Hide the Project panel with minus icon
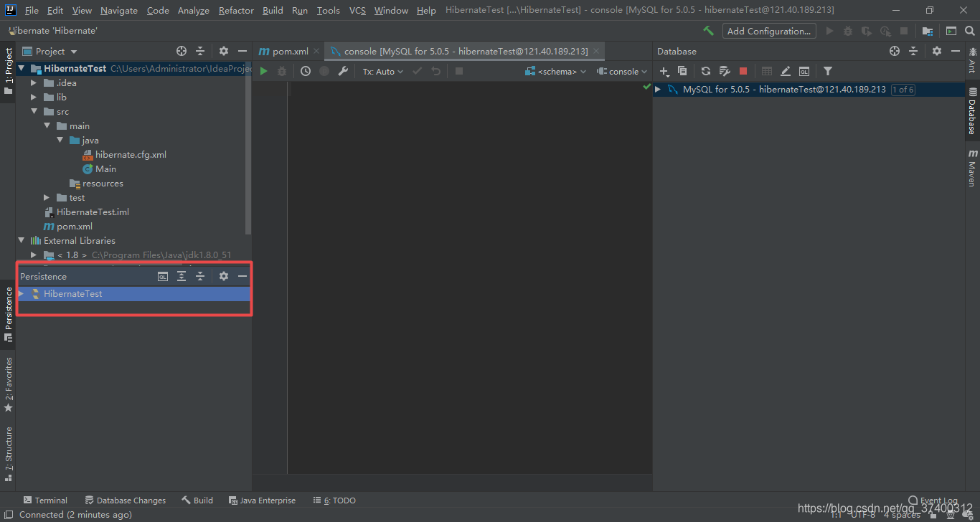This screenshot has width=980, height=522. pos(242,51)
